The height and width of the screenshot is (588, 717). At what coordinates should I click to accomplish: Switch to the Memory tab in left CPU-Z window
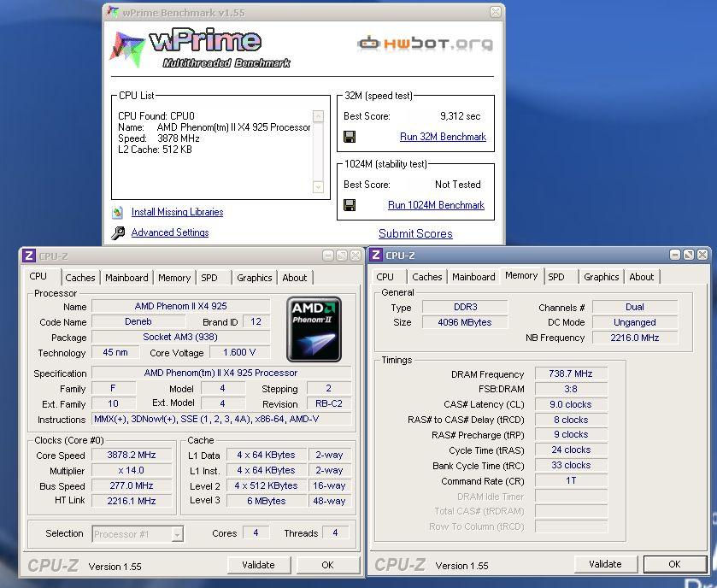[174, 278]
